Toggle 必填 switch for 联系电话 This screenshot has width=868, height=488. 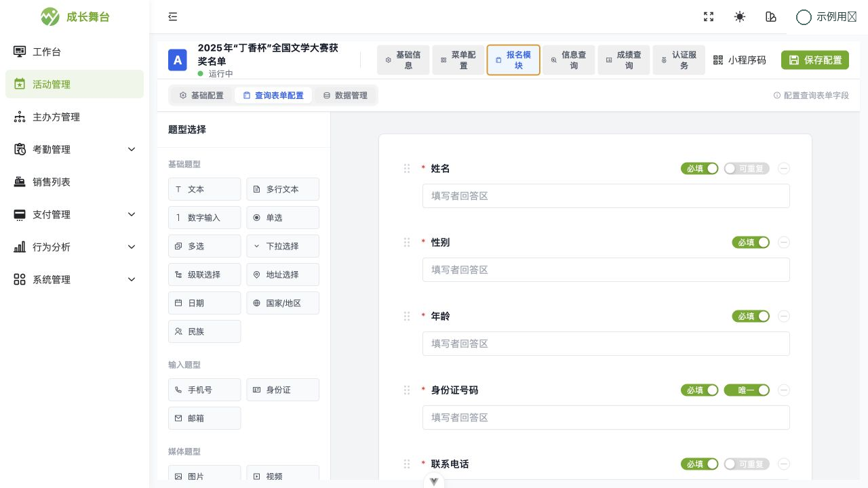[x=700, y=464]
